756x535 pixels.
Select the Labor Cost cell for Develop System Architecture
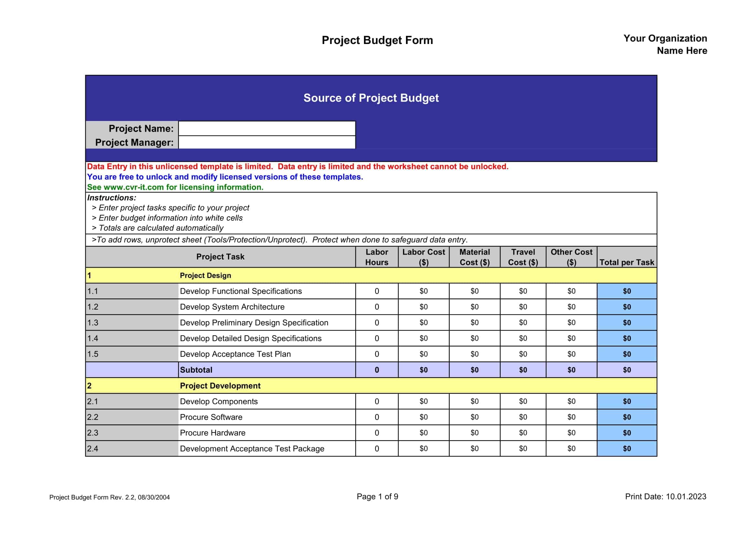click(x=423, y=307)
